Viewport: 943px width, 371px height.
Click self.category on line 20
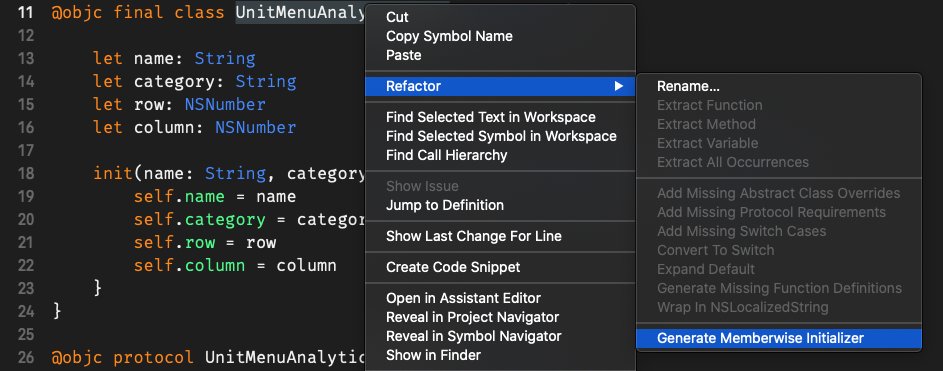tap(200, 219)
